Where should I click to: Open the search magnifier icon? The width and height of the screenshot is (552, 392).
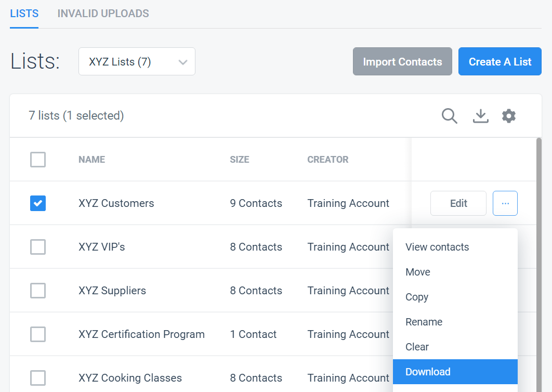coord(449,116)
